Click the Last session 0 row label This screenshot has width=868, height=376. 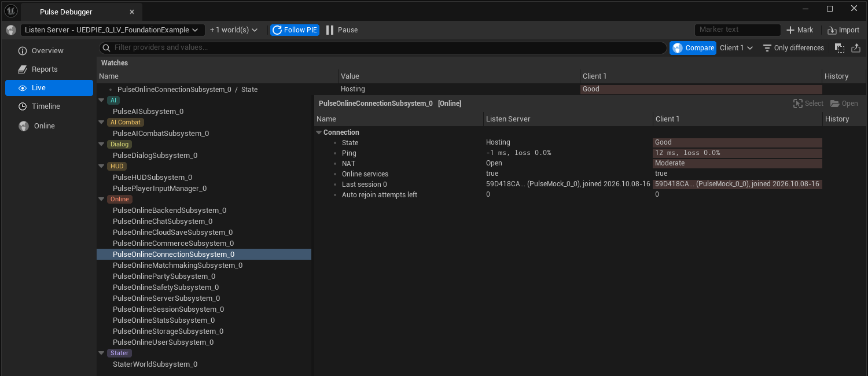(365, 185)
